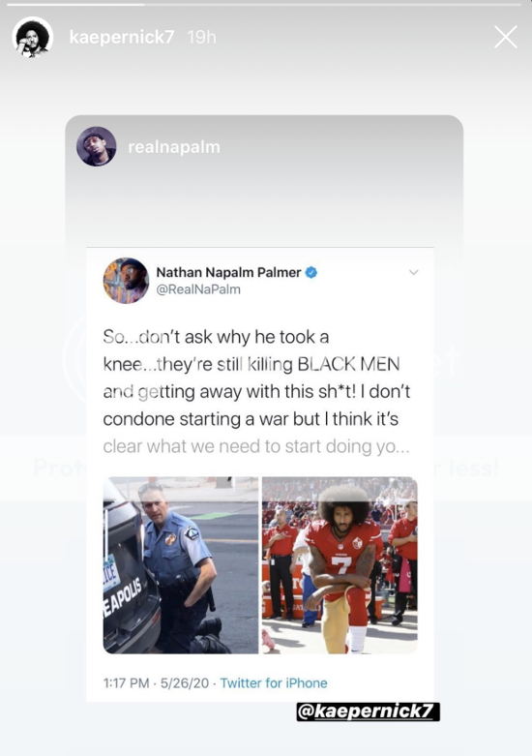The width and height of the screenshot is (532, 756).
Task: Open the kneeling football player photo
Action: pyautogui.click(x=340, y=565)
